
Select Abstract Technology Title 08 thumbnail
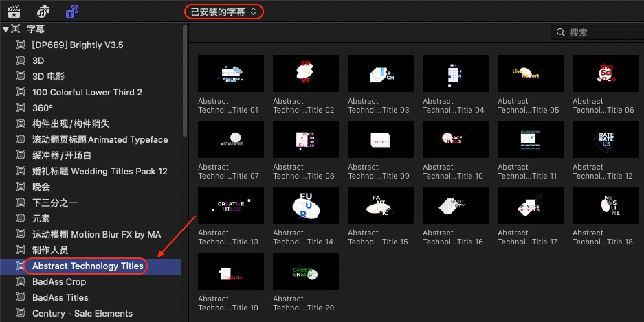click(x=306, y=139)
